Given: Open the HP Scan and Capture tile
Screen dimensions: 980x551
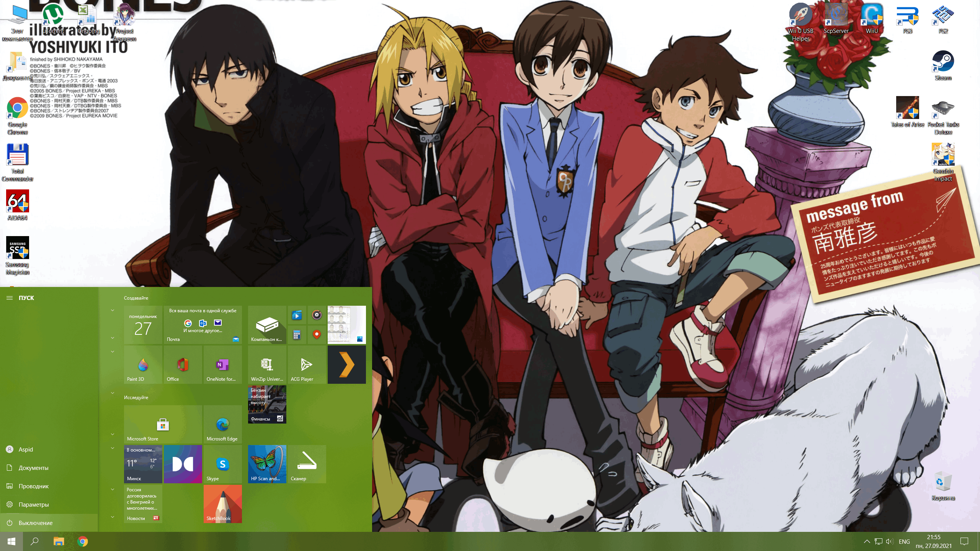Looking at the screenshot, I should click(267, 464).
